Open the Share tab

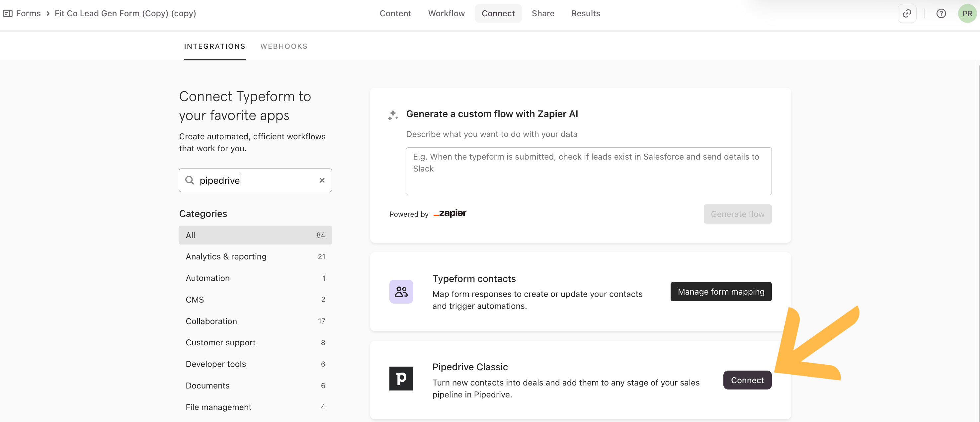tap(543, 13)
